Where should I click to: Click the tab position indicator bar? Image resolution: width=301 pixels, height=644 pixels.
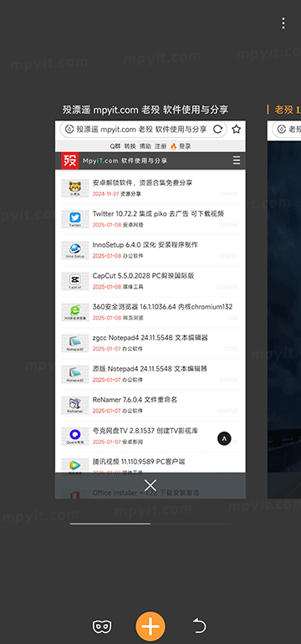(150, 524)
